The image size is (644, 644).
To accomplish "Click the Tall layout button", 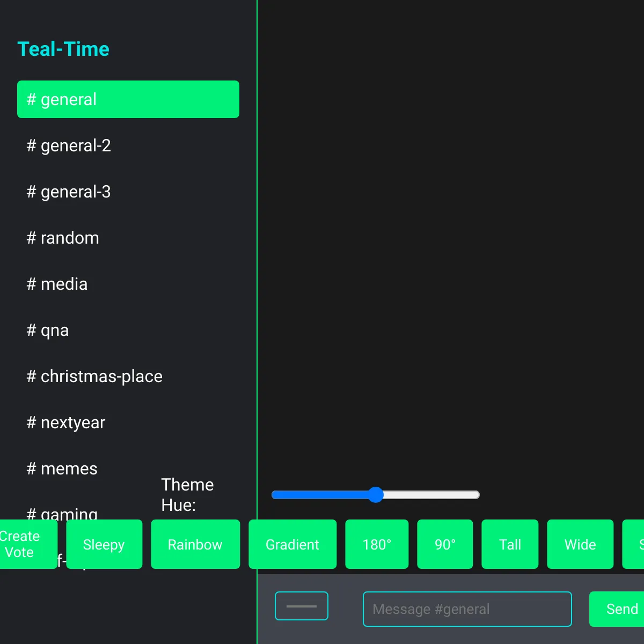I will (x=509, y=544).
